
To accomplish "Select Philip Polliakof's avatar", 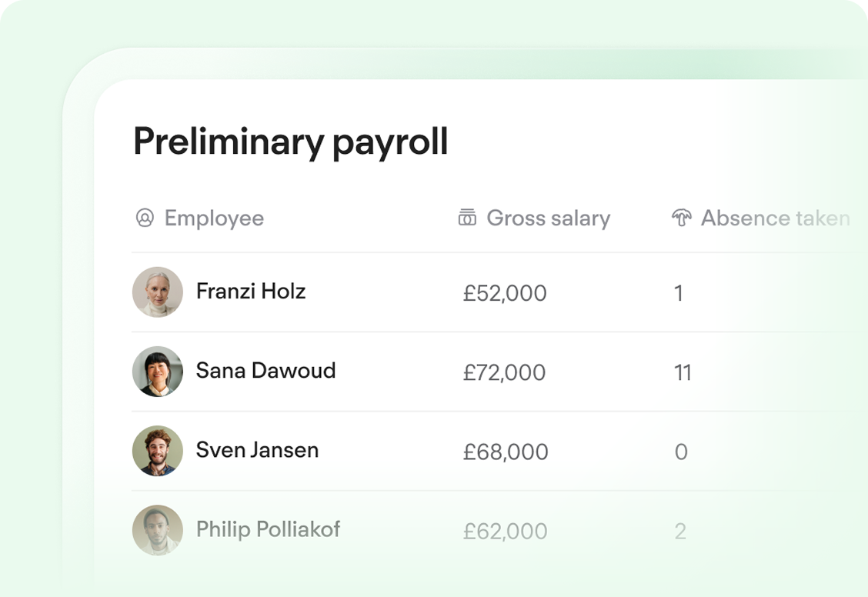I will pos(157,530).
